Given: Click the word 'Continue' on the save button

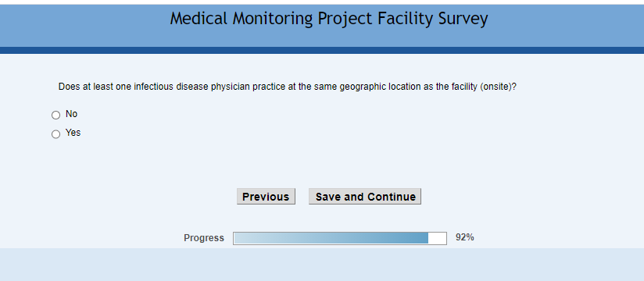Looking at the screenshot, I should point(392,197).
